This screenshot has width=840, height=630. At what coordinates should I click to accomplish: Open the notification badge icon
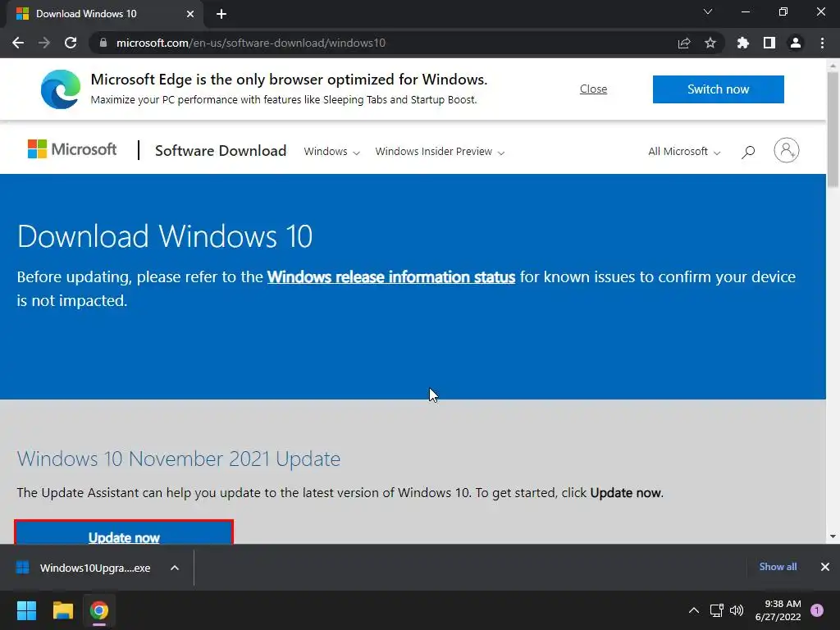pyautogui.click(x=817, y=610)
